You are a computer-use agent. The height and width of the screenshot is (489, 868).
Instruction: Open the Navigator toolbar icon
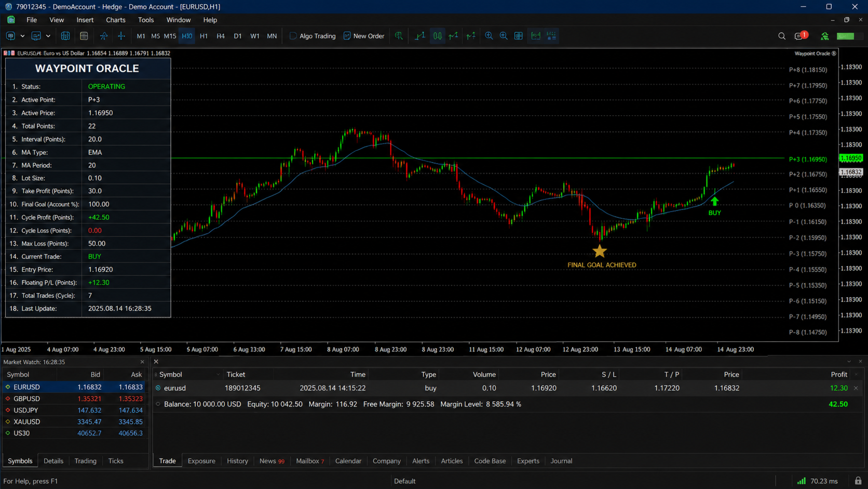pyautogui.click(x=104, y=36)
